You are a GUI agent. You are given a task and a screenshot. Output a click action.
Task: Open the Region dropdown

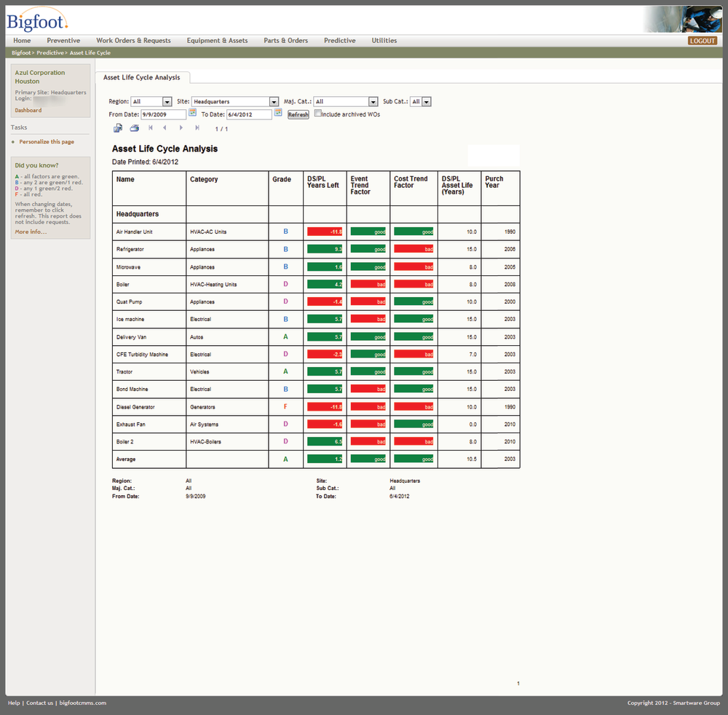(168, 101)
